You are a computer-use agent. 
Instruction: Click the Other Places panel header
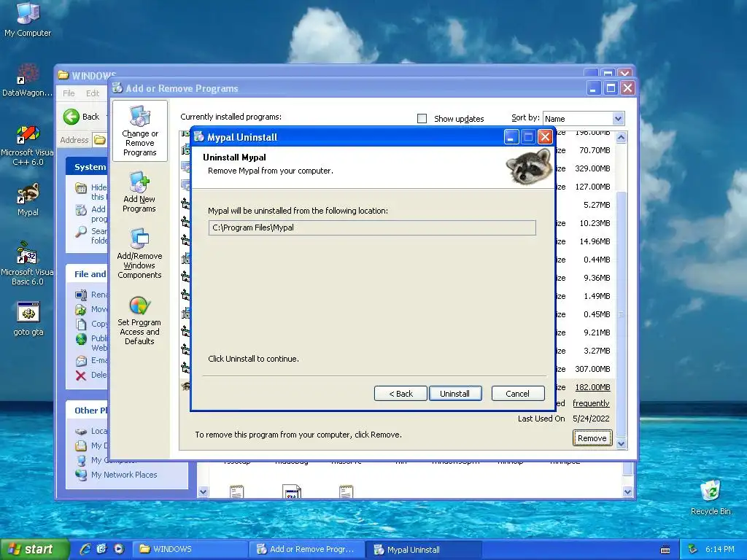coord(88,410)
